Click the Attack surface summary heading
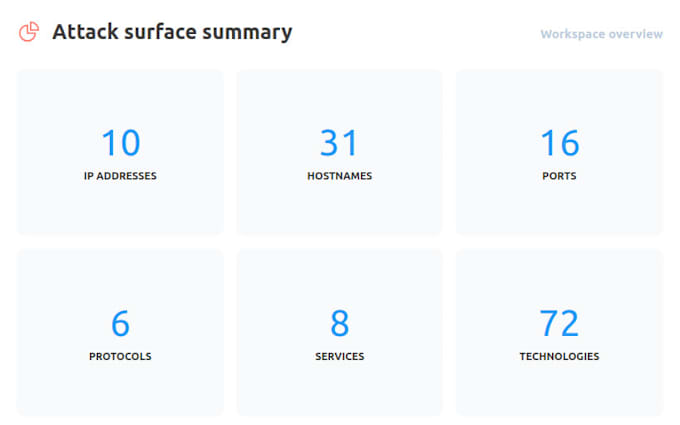This screenshot has height=425, width=680. tap(172, 32)
